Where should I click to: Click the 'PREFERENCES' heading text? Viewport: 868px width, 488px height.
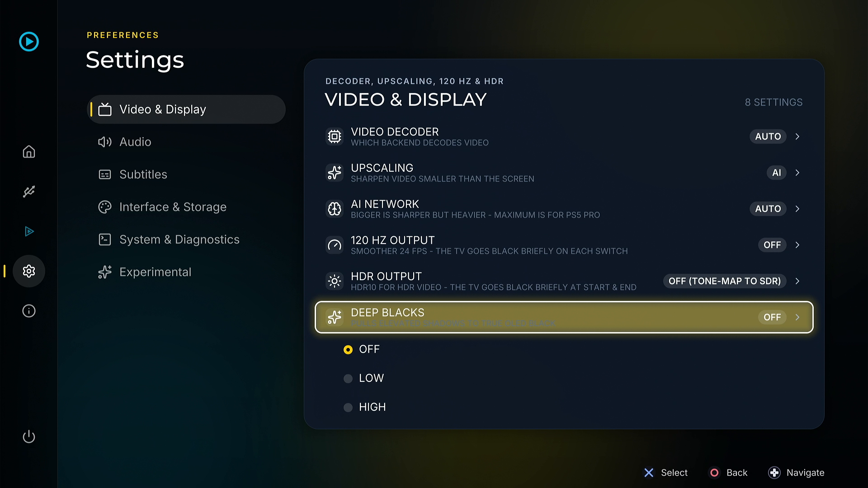pos(123,35)
